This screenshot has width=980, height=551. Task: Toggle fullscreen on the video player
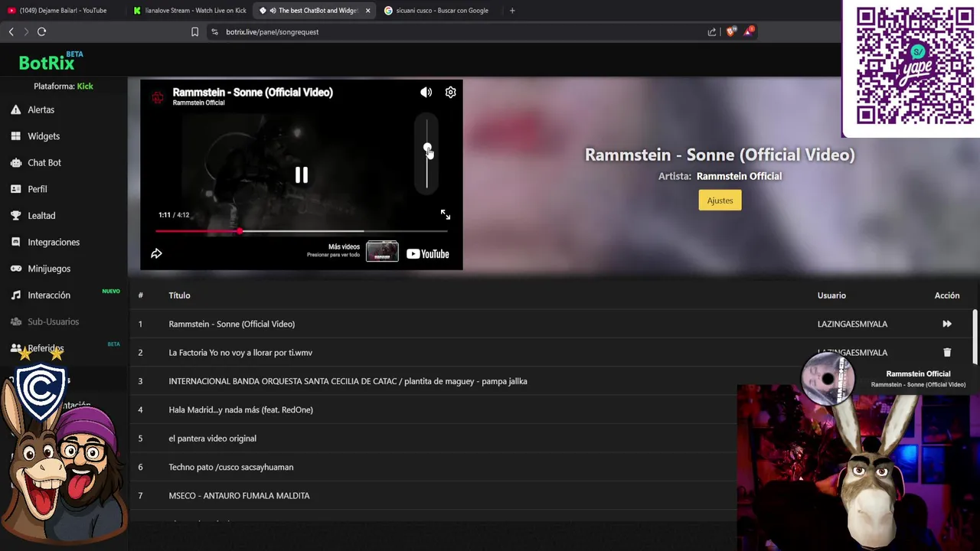tap(446, 215)
